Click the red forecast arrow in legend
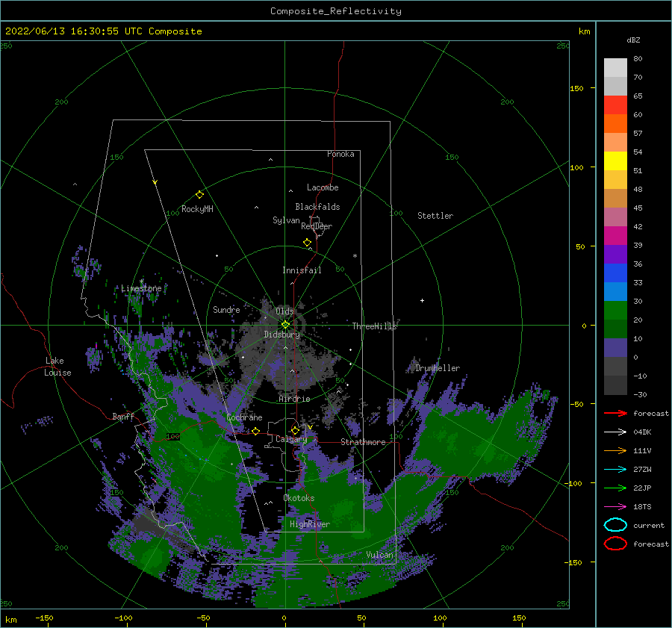 coord(615,413)
